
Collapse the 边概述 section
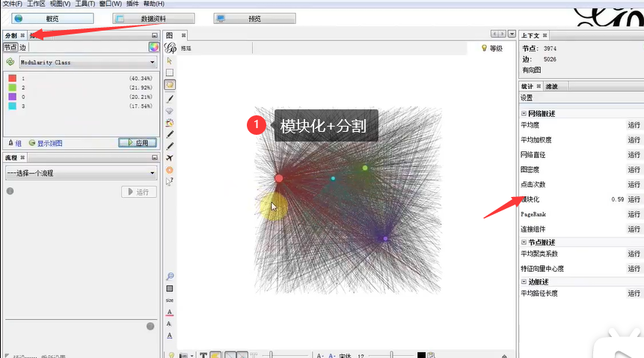click(x=524, y=282)
